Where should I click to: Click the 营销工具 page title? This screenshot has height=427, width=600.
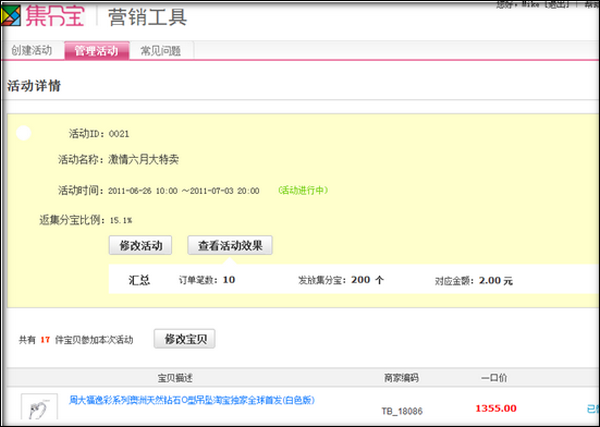(148, 17)
